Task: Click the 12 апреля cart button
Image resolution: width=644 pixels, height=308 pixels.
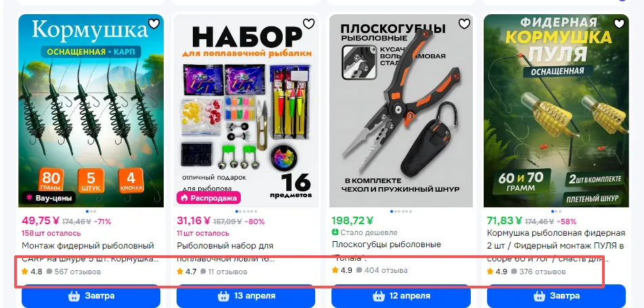Action: click(x=401, y=296)
